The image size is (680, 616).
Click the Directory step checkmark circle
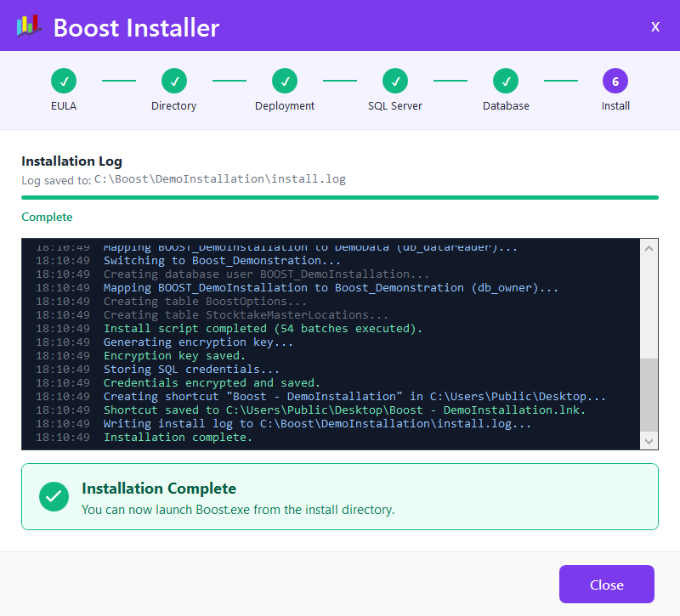click(174, 81)
